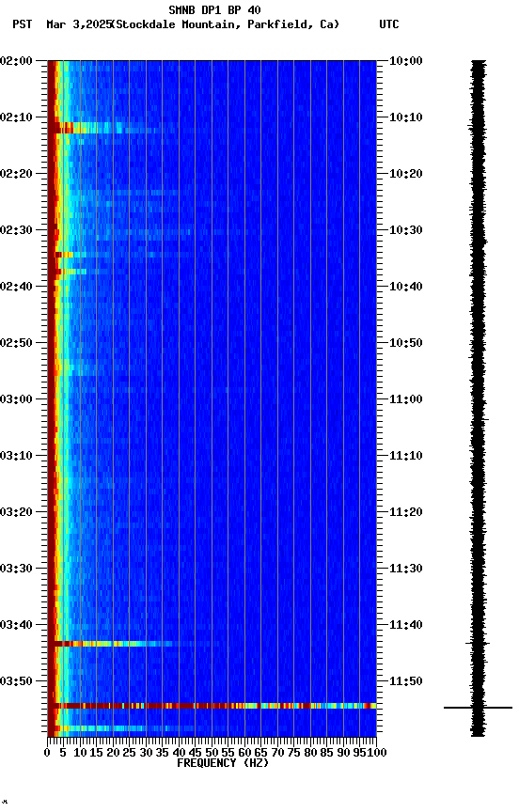Click the 10:30 UTC time label
The image size is (519, 812).
(x=405, y=230)
